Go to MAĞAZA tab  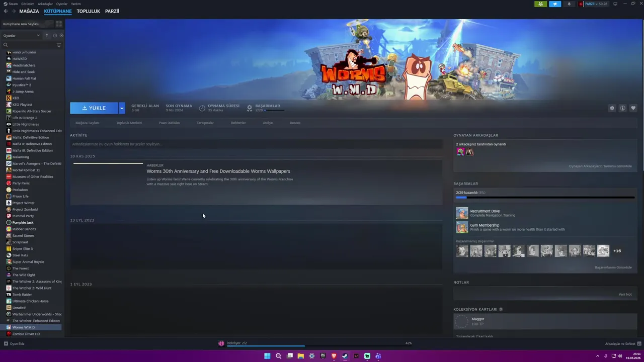pos(29,11)
